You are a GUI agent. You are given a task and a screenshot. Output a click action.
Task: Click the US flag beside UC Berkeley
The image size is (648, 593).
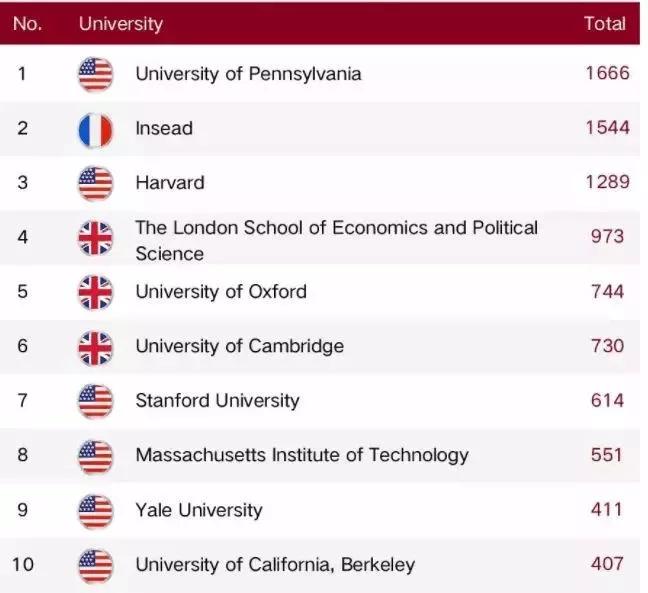[96, 565]
